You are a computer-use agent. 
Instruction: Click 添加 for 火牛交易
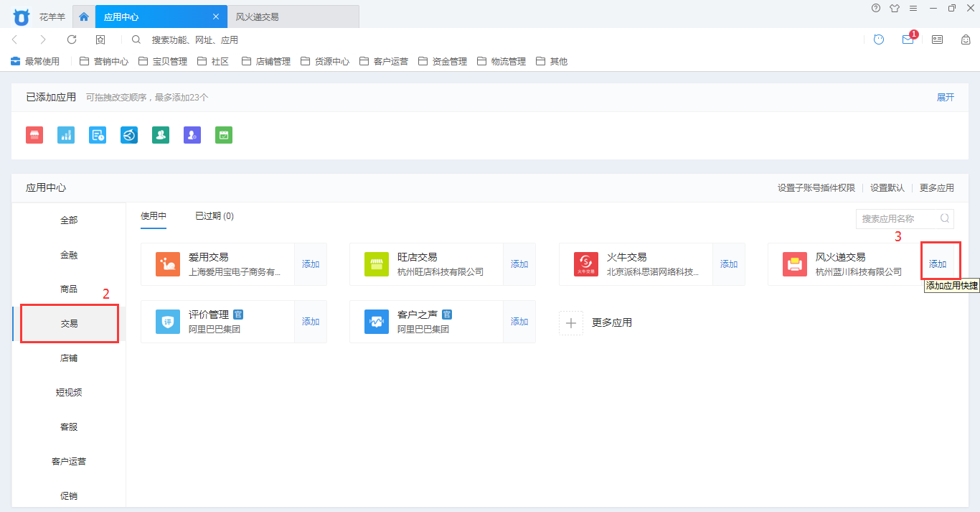click(729, 264)
